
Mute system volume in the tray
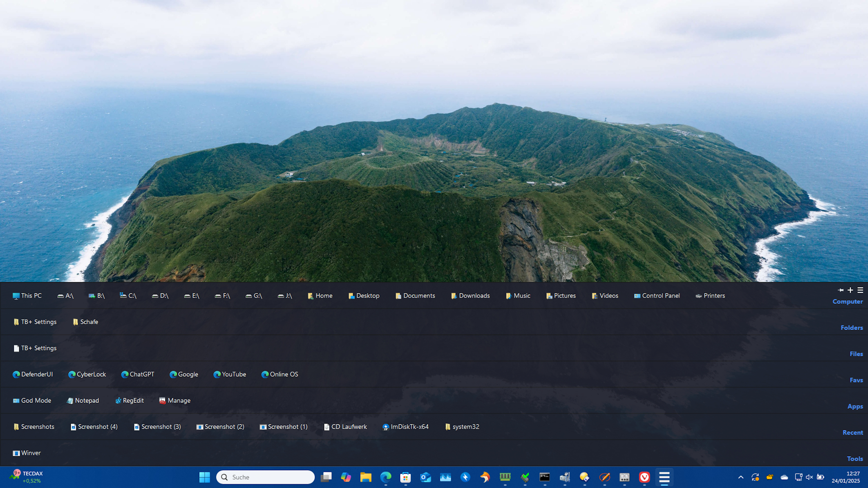point(810,477)
